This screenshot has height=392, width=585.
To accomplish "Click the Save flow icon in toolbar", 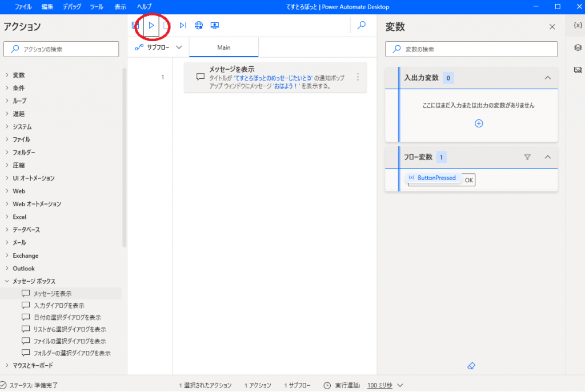I will 135,25.
